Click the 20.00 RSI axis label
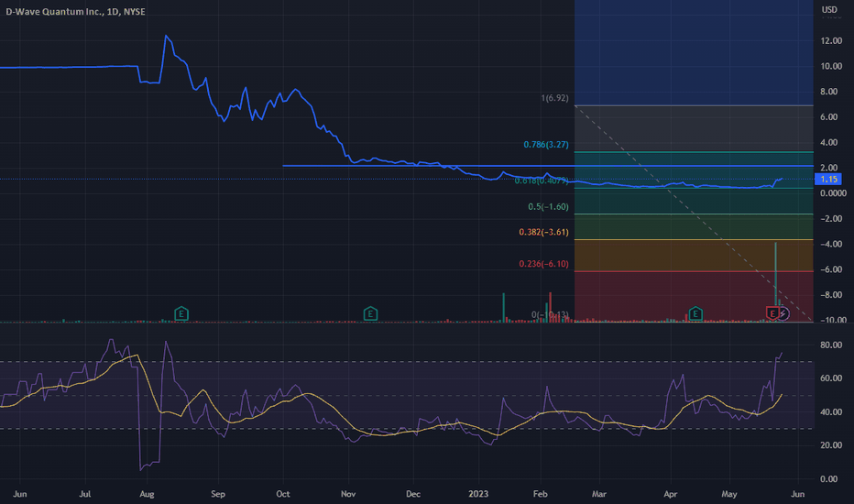This screenshot has height=504, width=854. [x=831, y=445]
